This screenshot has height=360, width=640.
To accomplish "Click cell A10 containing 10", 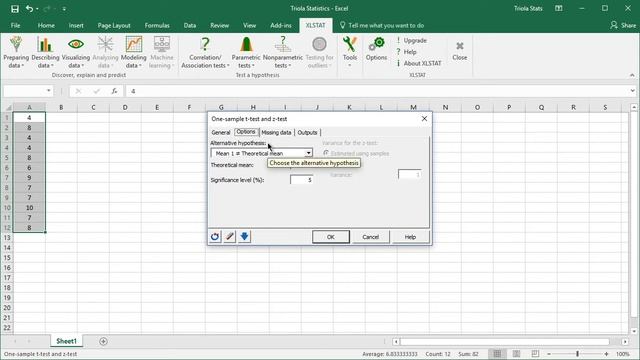I will [29, 208].
